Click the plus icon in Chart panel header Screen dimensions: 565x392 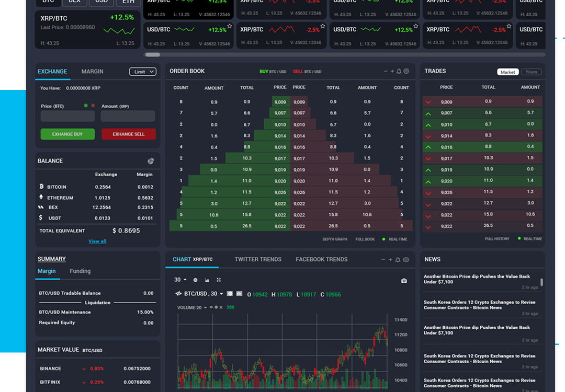pyautogui.click(x=390, y=260)
